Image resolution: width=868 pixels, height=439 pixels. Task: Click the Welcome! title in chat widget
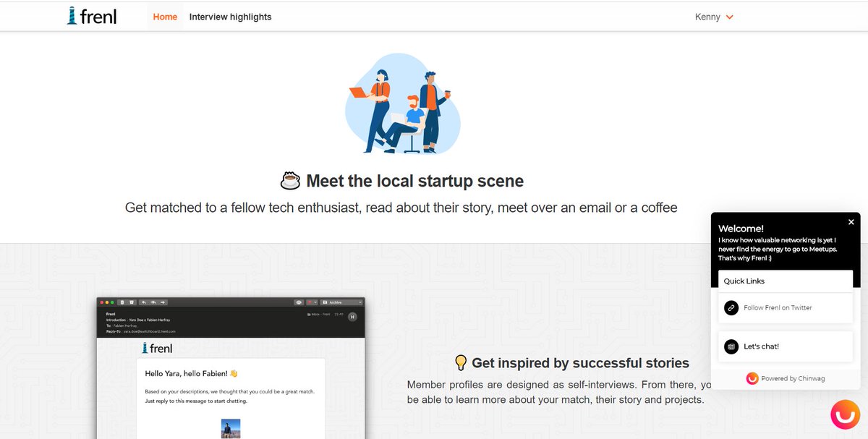pos(741,229)
